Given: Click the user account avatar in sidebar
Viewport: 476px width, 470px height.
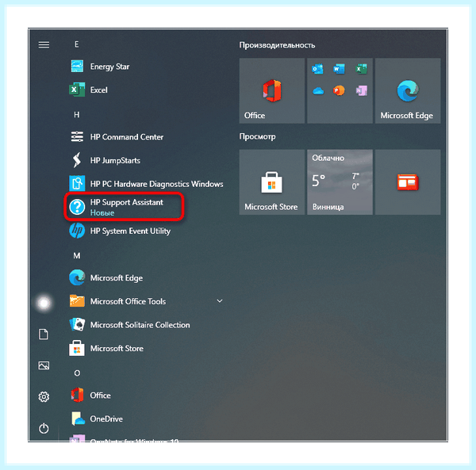Looking at the screenshot, I should [x=44, y=303].
